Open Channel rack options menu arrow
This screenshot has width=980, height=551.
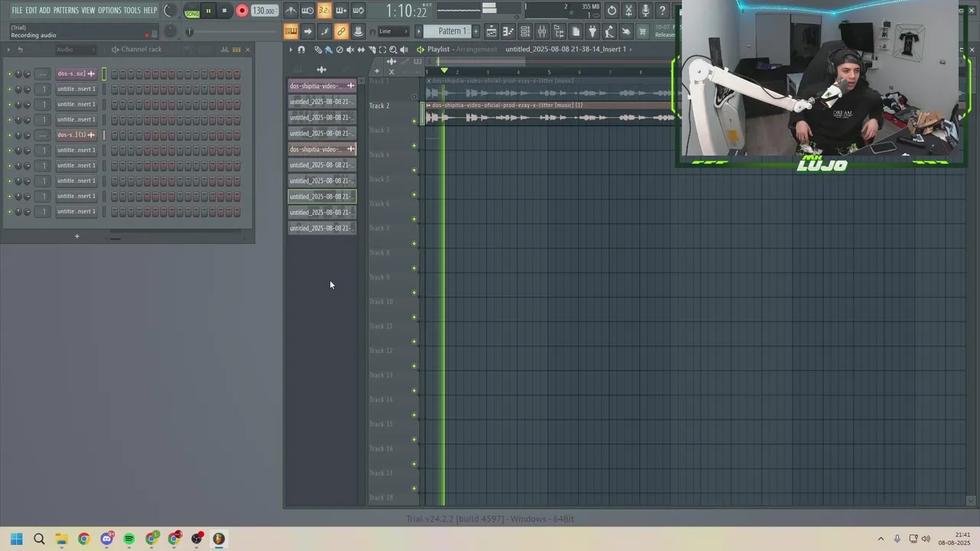(x=8, y=50)
